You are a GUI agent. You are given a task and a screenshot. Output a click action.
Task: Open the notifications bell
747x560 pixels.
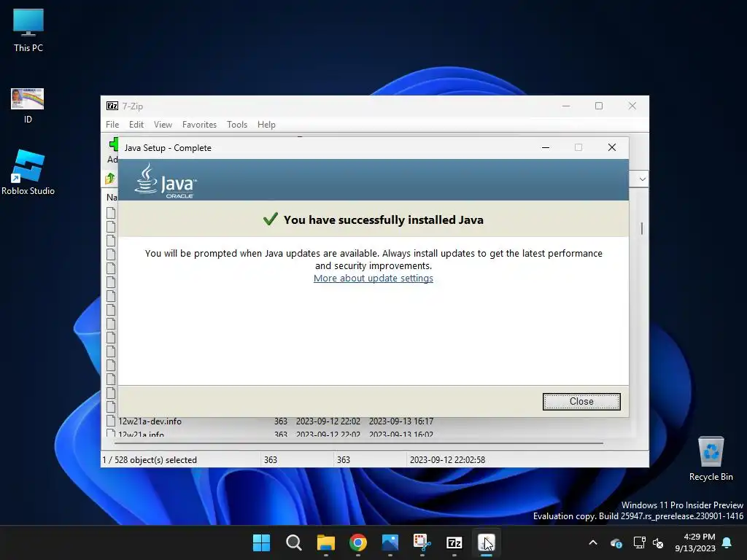(x=727, y=542)
